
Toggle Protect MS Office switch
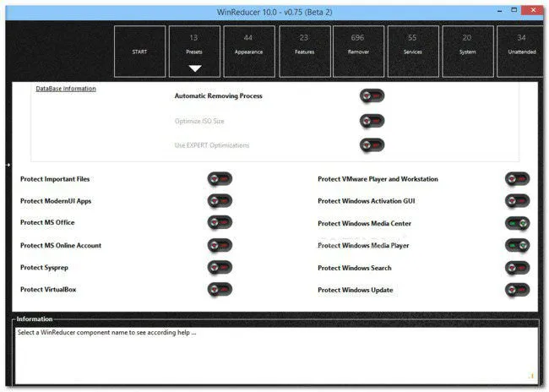[x=220, y=223]
